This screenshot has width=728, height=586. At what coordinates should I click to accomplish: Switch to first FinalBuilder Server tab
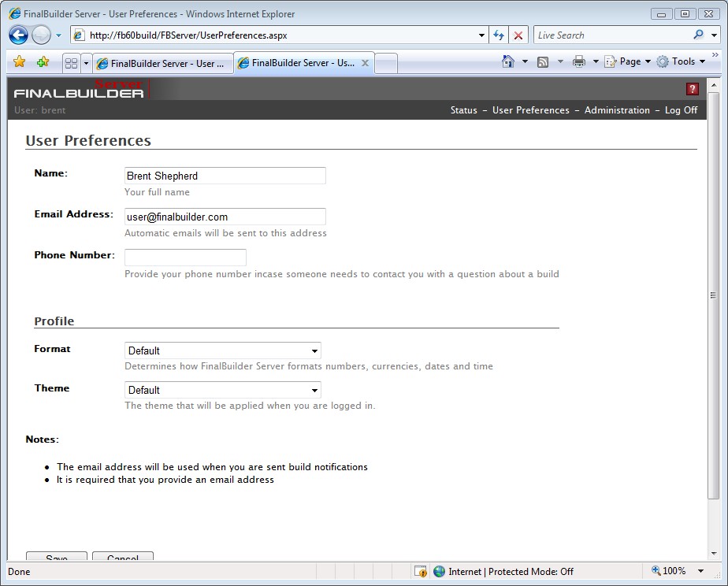162,64
